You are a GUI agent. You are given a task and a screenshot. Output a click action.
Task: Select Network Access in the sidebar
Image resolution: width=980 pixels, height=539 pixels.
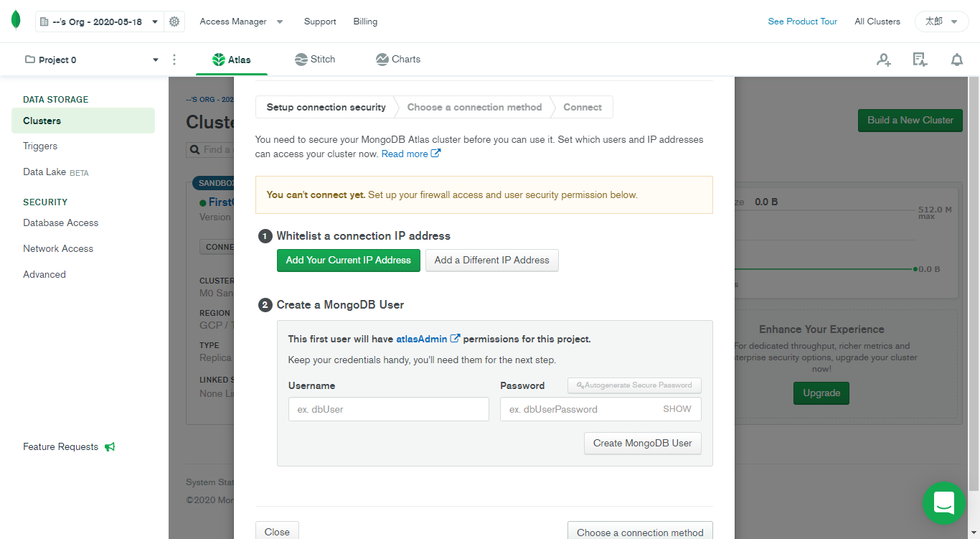[58, 248]
